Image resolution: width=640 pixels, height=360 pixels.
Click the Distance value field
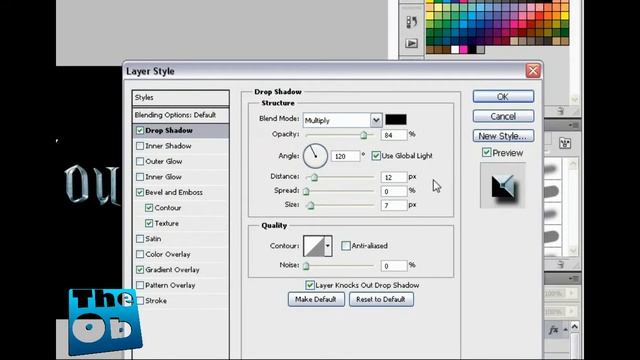click(x=394, y=177)
